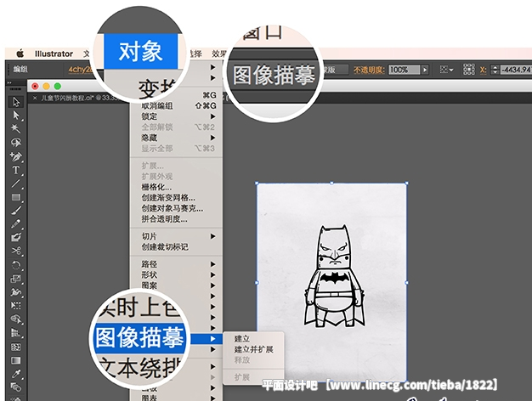This screenshot has height=401, width=532.
Task: Click the transform reference point icon
Action: point(469,70)
